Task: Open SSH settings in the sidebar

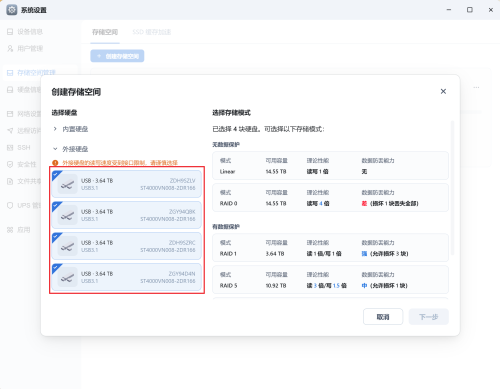Action: coord(19,148)
